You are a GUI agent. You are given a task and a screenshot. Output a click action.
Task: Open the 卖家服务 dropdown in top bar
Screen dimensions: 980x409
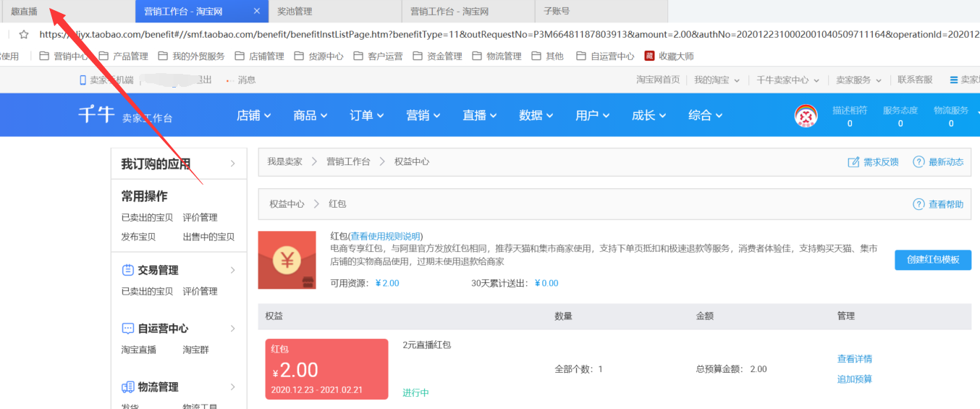point(859,80)
